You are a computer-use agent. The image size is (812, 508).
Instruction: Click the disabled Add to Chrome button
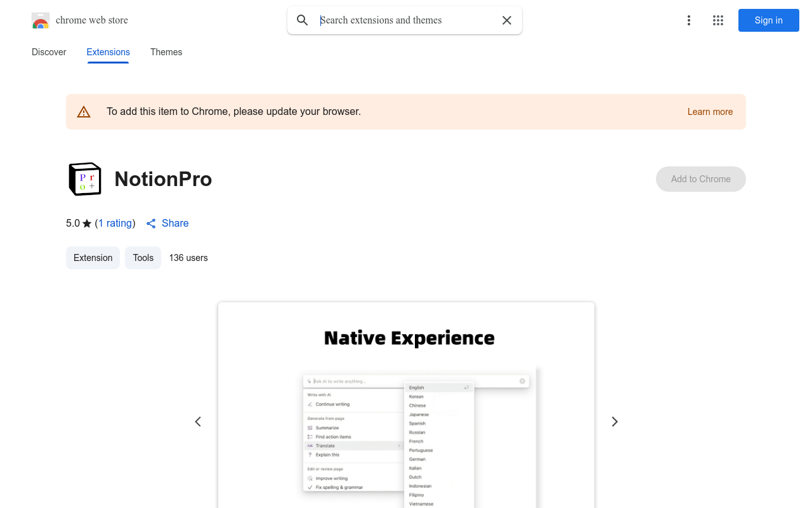[701, 179]
